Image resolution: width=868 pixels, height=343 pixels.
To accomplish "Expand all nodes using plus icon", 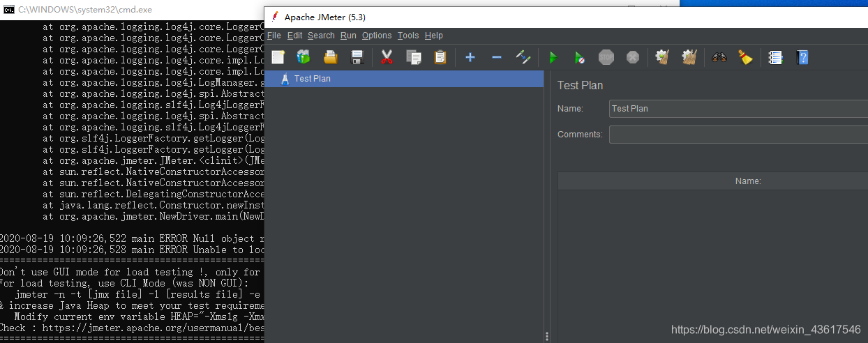I will (x=470, y=57).
